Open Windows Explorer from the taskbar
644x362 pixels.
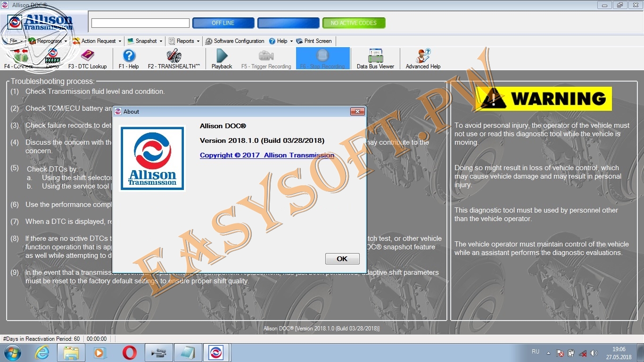point(71,353)
